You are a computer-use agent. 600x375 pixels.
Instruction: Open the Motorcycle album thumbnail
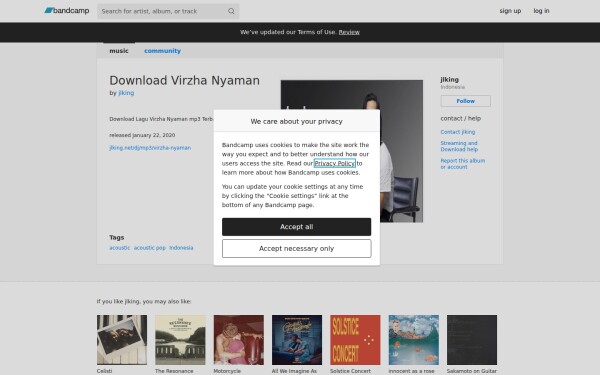pyautogui.click(x=239, y=340)
